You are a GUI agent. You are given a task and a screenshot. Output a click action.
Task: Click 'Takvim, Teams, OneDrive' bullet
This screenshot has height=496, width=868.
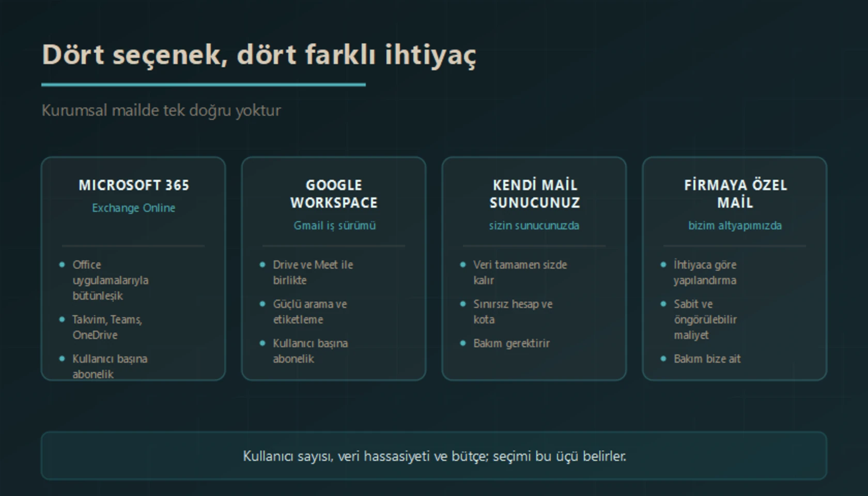point(107,327)
